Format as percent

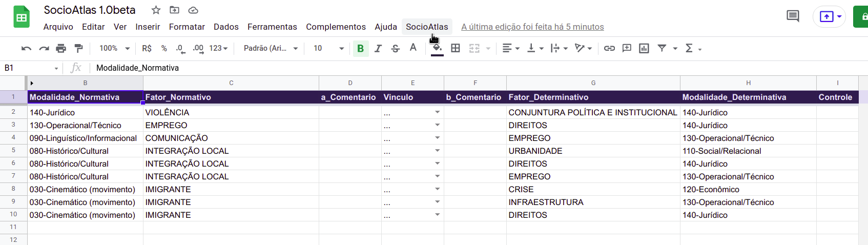coord(164,48)
